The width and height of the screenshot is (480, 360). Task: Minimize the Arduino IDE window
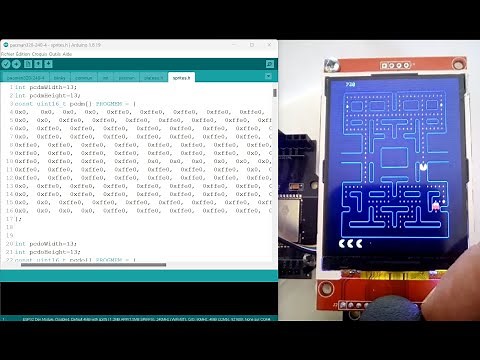click(234, 45)
